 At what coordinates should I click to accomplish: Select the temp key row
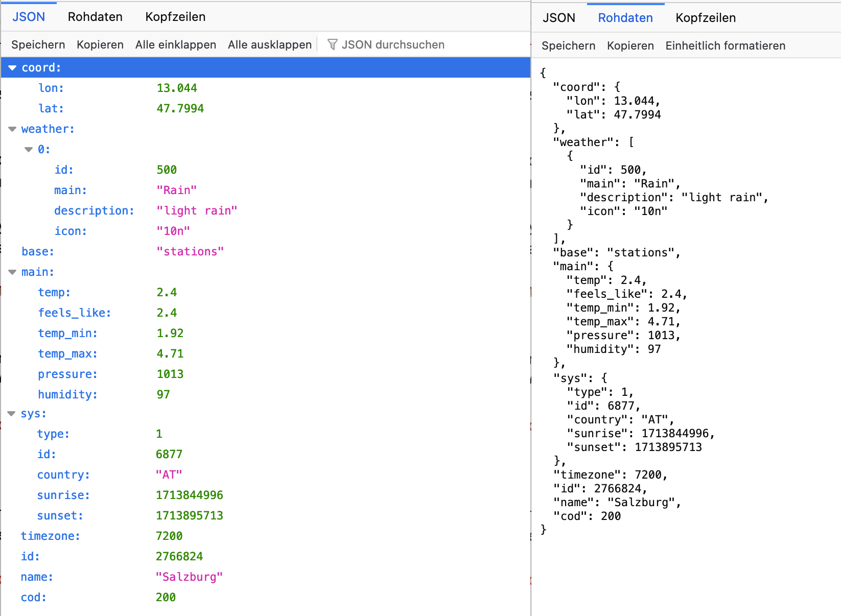266,293
